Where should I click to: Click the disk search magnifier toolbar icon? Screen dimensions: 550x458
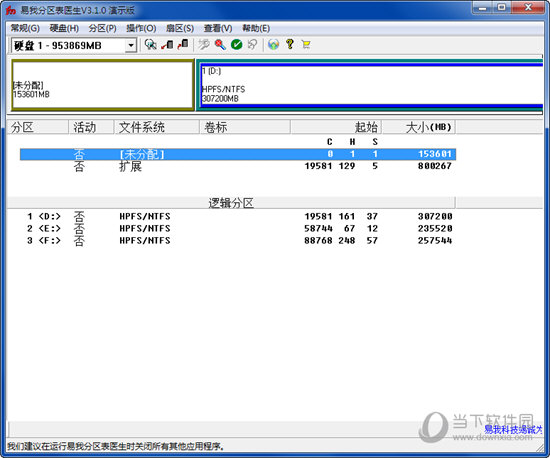(x=150, y=45)
